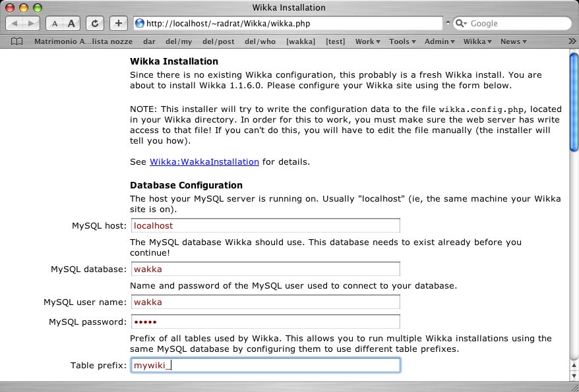
Task: Click the vertical scrollbar thumb
Action: click(574, 102)
